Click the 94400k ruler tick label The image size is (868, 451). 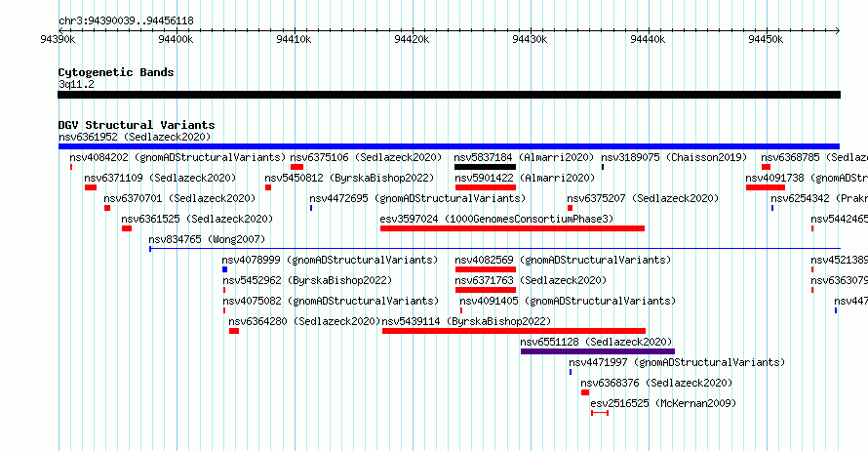pyautogui.click(x=176, y=39)
